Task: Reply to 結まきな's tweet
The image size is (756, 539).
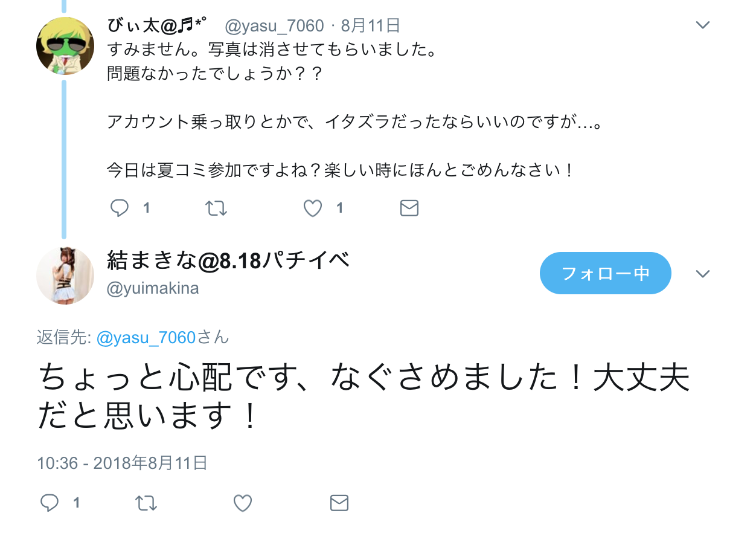Action: pyautogui.click(x=49, y=503)
